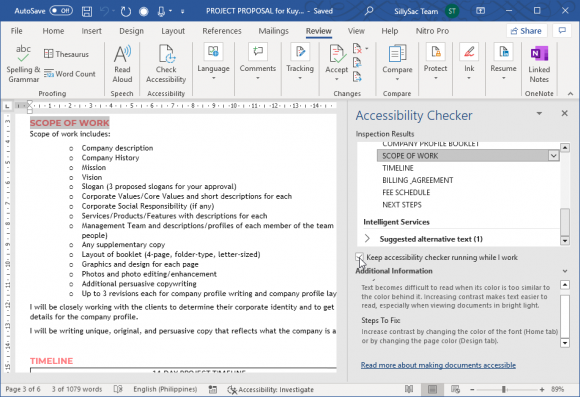
Task: Click the Check Accessibility icon
Action: [x=166, y=54]
